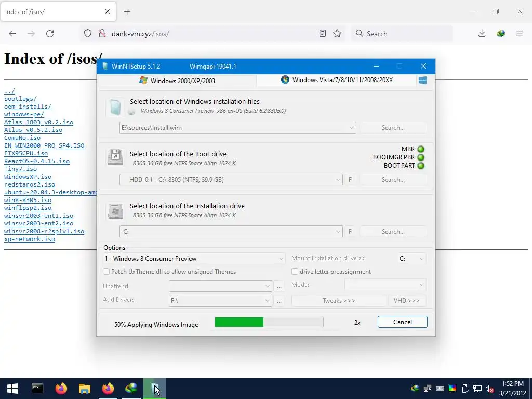
Task: Click the WinNTSetup title bar app icon
Action: tap(105, 66)
